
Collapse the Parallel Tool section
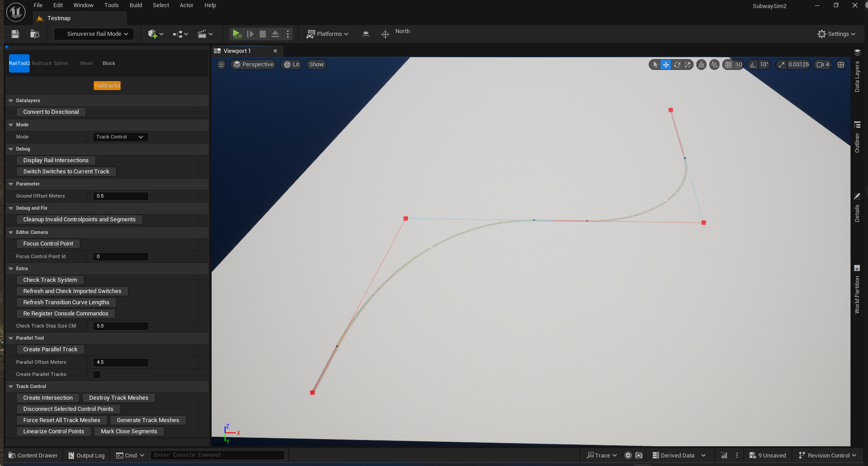[11, 338]
